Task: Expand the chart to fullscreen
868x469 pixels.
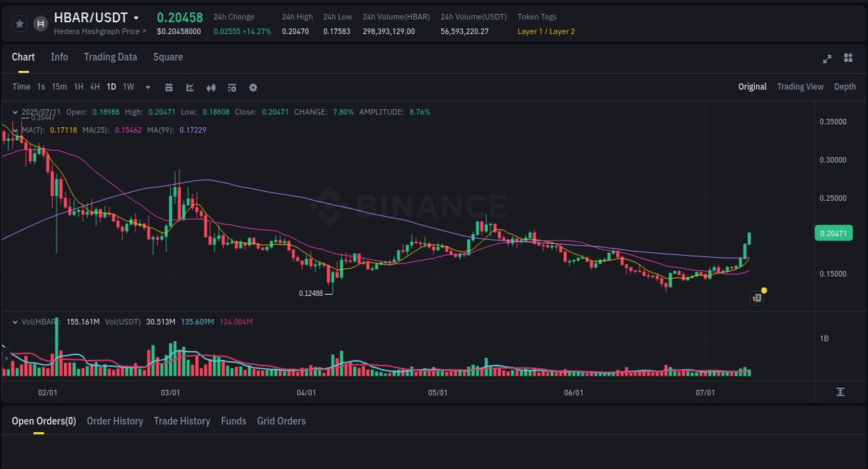Action: pos(826,59)
